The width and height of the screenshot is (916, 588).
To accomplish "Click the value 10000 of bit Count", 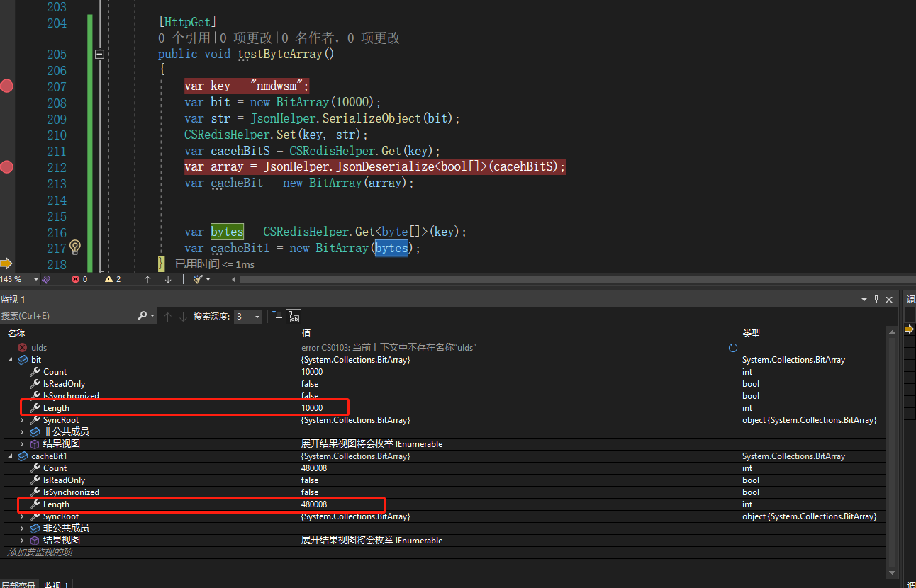I will click(x=312, y=372).
